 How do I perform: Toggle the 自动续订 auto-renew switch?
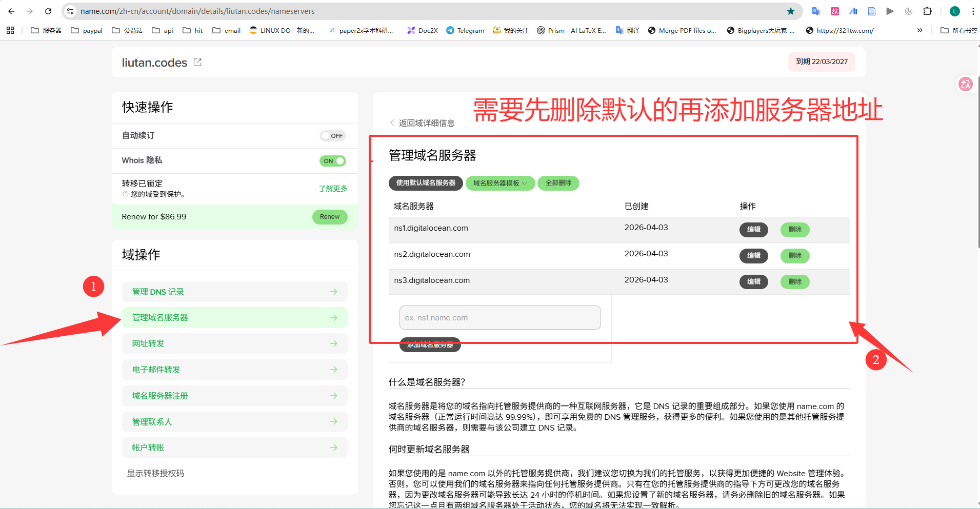pos(333,136)
